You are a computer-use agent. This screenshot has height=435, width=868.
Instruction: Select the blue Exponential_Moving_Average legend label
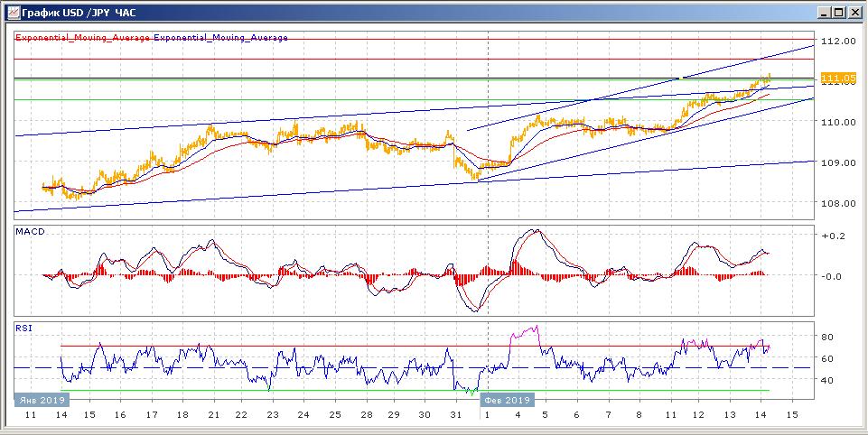coord(221,38)
